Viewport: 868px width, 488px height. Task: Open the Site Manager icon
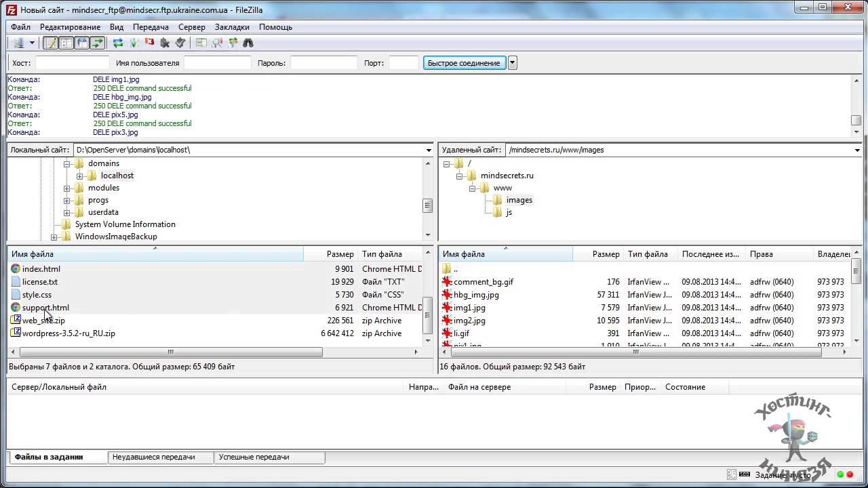pos(18,43)
